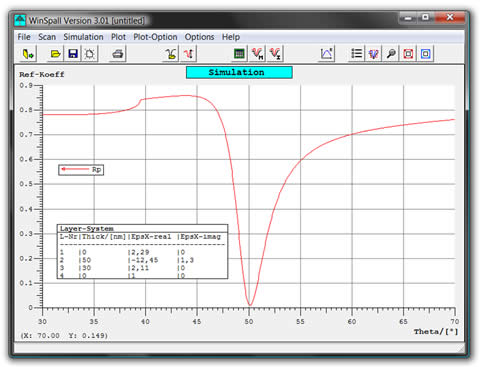Click the red curve icon with Σ subscript
The height and width of the screenshot is (367, 480).
coord(275,54)
